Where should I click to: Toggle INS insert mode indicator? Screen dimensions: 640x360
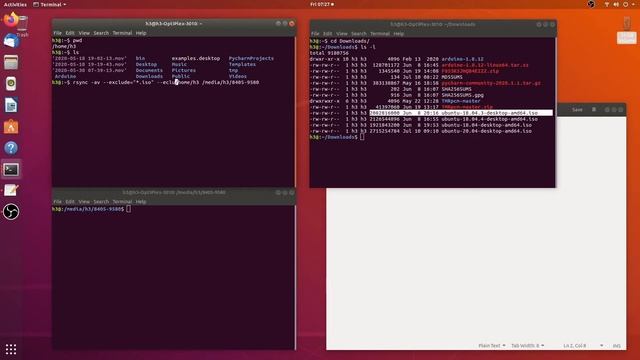pos(617,346)
